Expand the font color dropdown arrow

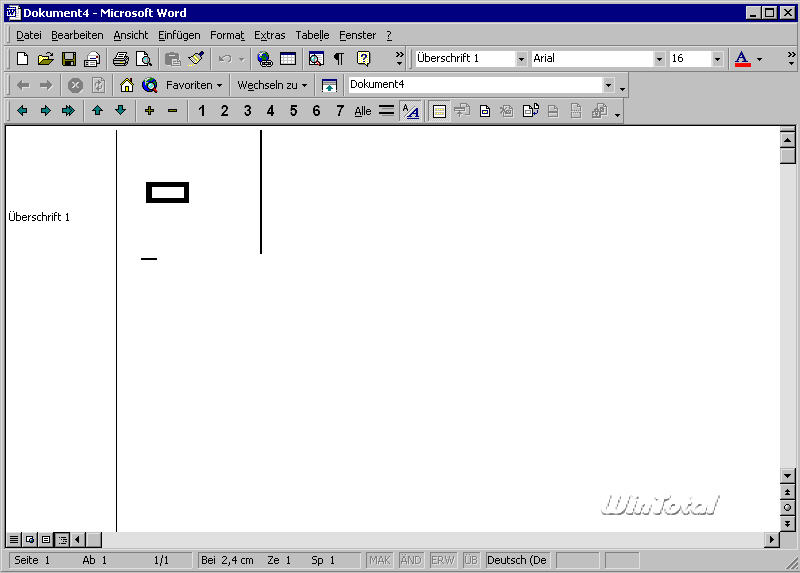coord(759,59)
